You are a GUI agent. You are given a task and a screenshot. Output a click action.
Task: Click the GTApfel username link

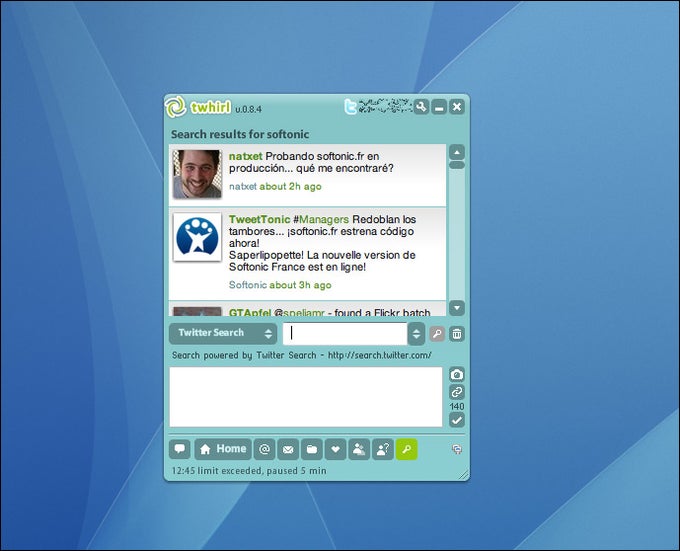click(250, 312)
